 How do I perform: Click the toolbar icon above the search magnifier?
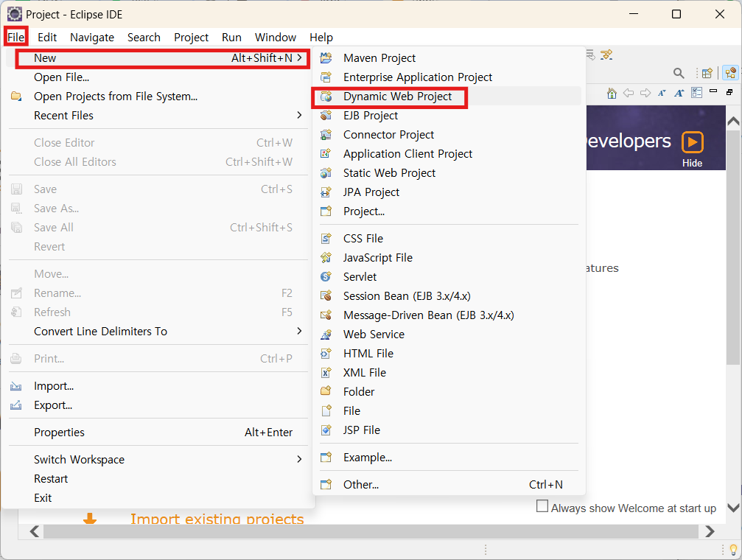coord(606,55)
